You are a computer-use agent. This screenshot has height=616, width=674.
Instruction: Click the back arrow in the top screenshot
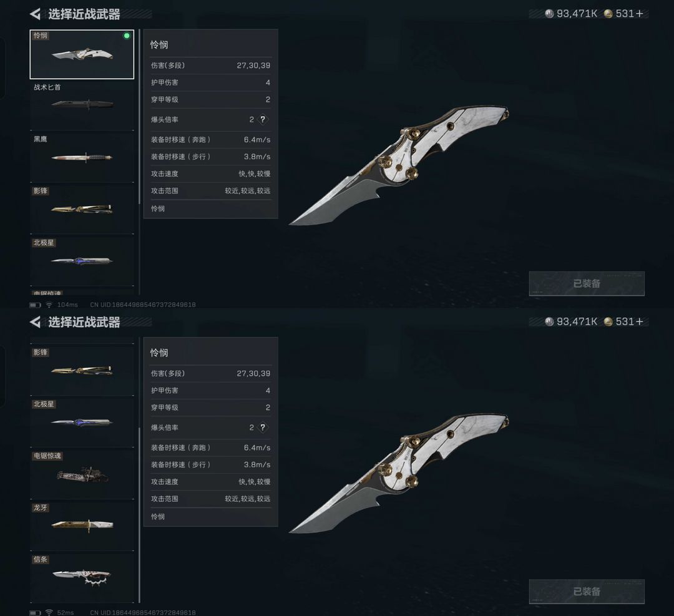[35, 14]
